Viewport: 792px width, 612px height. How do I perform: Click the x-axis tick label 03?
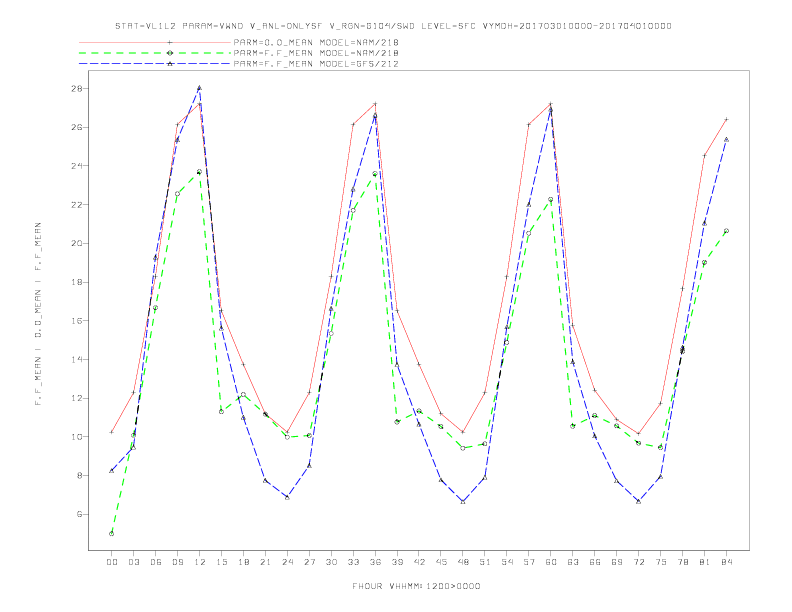133,562
